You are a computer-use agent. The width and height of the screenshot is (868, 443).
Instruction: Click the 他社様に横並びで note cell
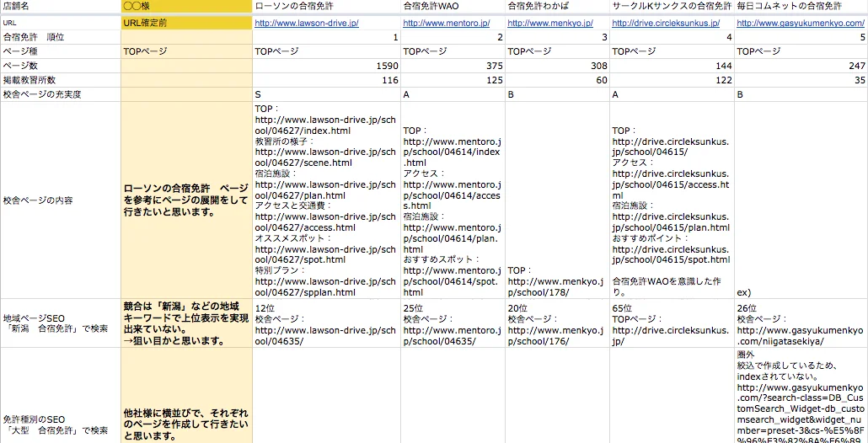pos(186,396)
